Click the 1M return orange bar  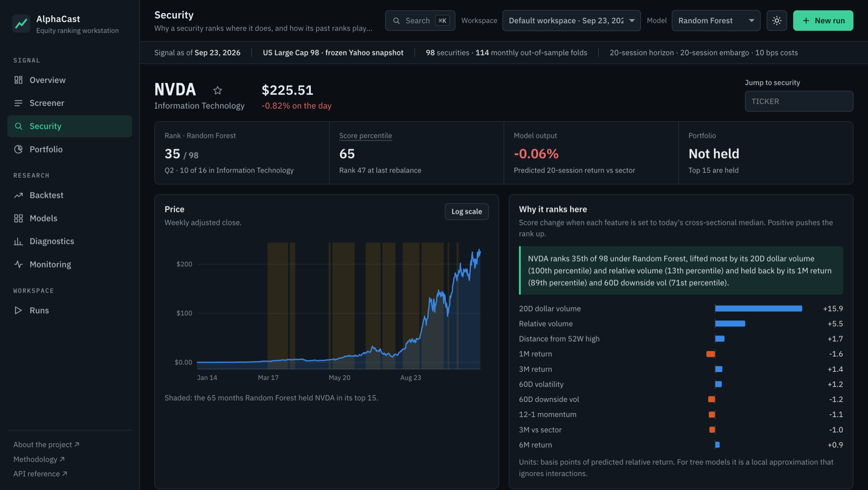click(x=710, y=354)
